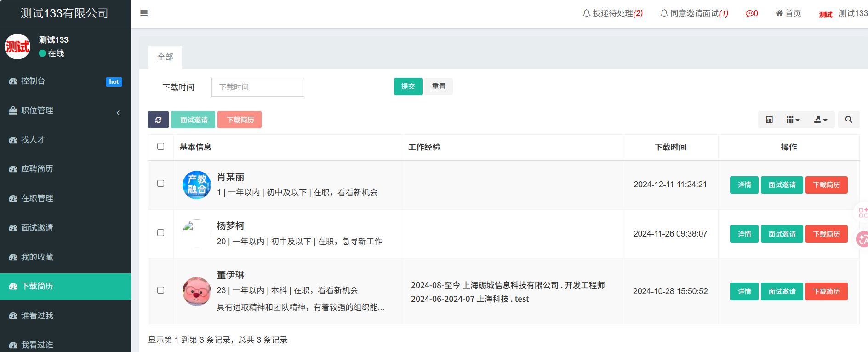
Task: Click the hamburger sidebar toggle icon
Action: (x=144, y=13)
